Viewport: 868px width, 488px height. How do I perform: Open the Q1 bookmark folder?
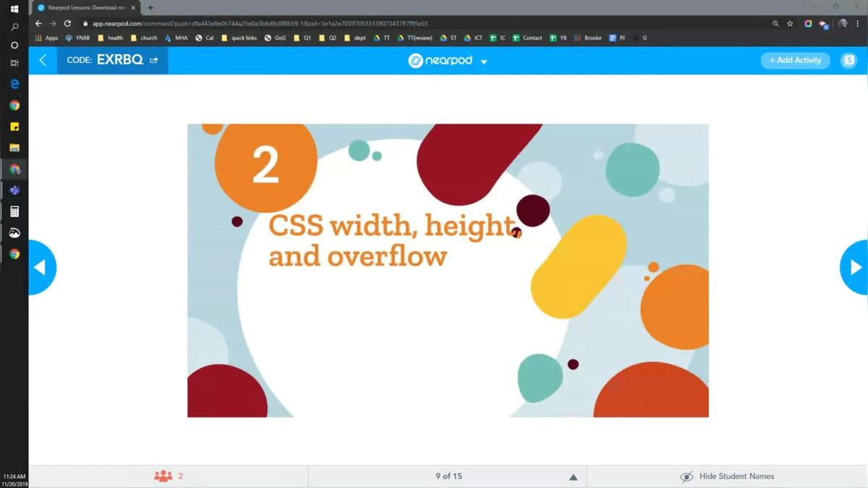pyautogui.click(x=302, y=38)
